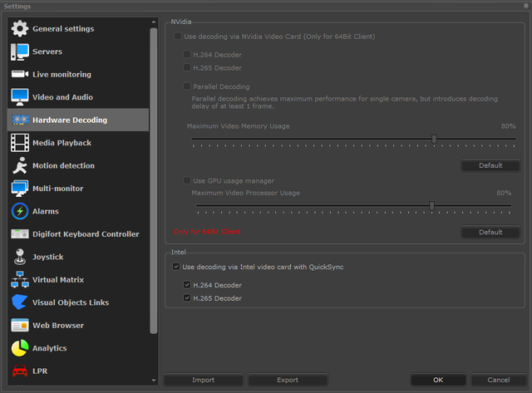Select the Video and Audio label
The image size is (532, 393).
pos(62,97)
